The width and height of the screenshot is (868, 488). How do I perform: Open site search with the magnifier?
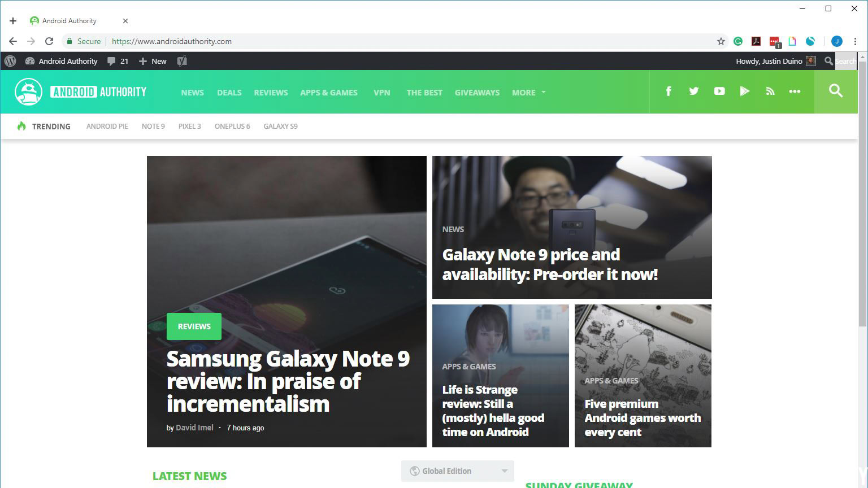click(x=836, y=91)
